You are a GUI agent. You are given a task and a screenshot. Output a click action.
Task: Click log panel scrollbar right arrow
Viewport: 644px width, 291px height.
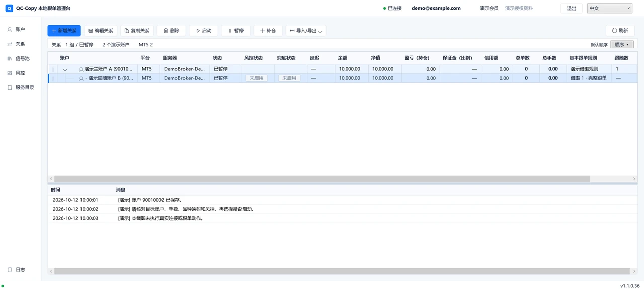[634, 271]
